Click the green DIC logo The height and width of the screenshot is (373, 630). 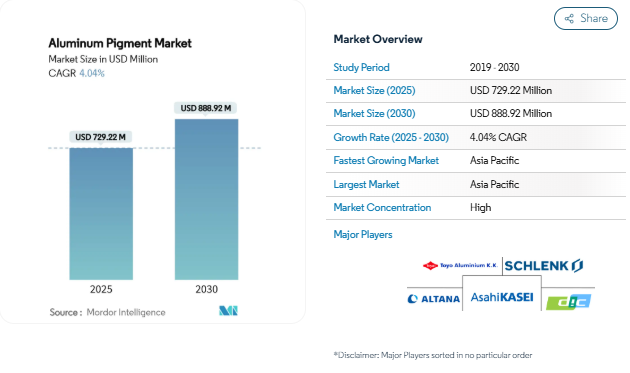569,302
